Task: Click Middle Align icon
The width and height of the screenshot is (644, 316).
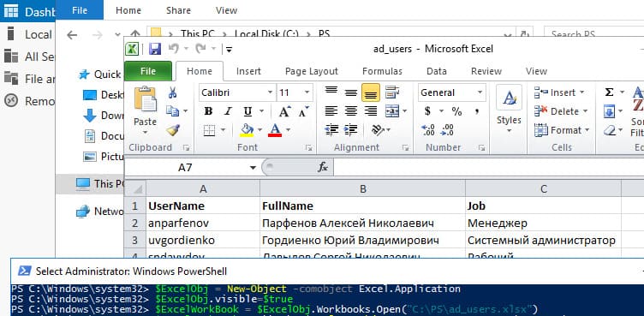Action: [351, 92]
